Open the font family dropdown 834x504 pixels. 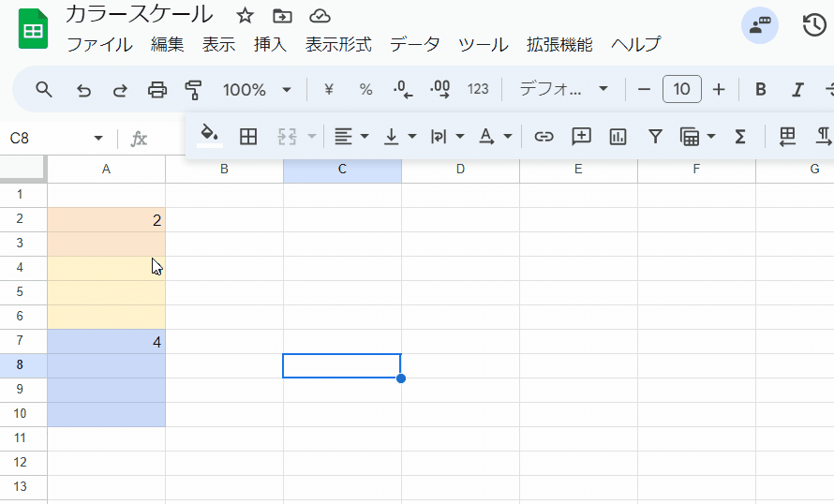click(563, 89)
